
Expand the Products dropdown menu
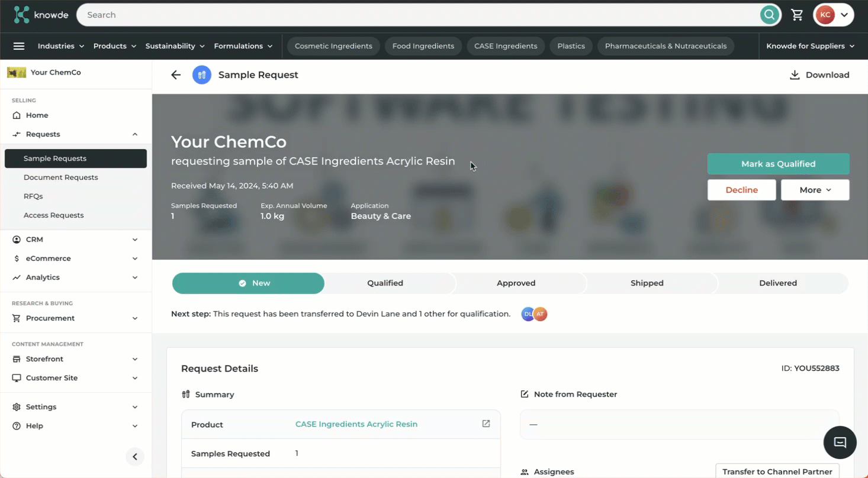point(115,46)
